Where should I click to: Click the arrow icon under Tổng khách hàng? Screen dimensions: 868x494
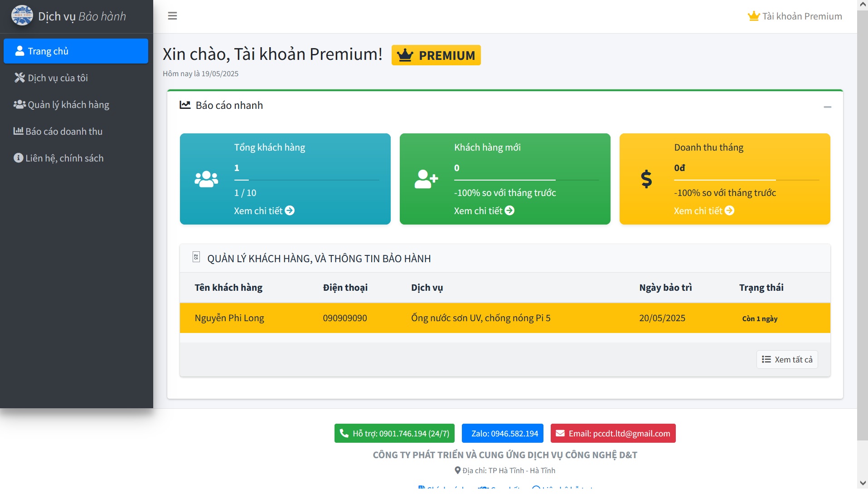tap(290, 210)
